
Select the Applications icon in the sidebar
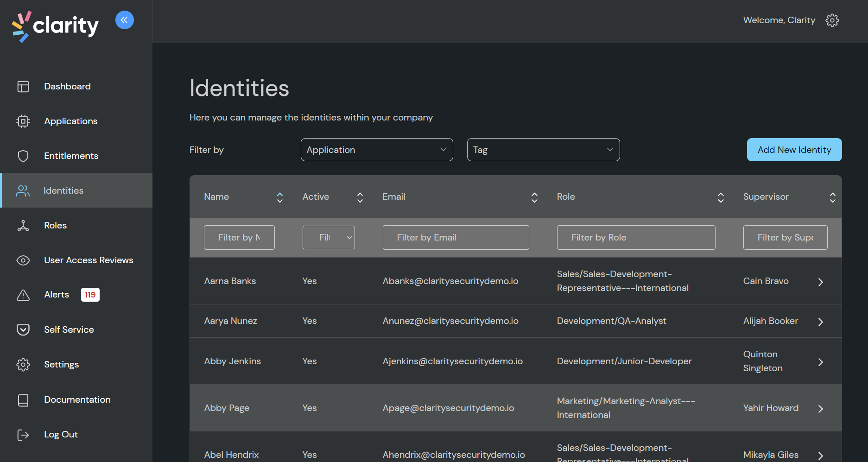(23, 121)
